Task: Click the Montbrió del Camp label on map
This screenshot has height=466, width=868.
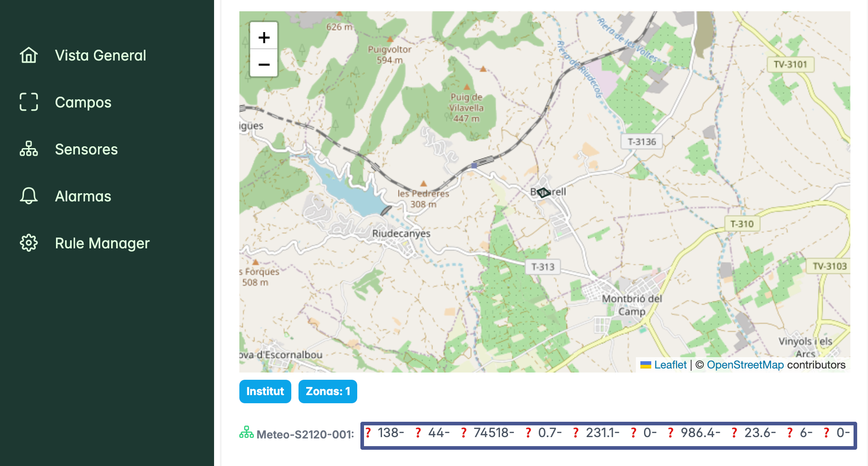Action: (632, 305)
